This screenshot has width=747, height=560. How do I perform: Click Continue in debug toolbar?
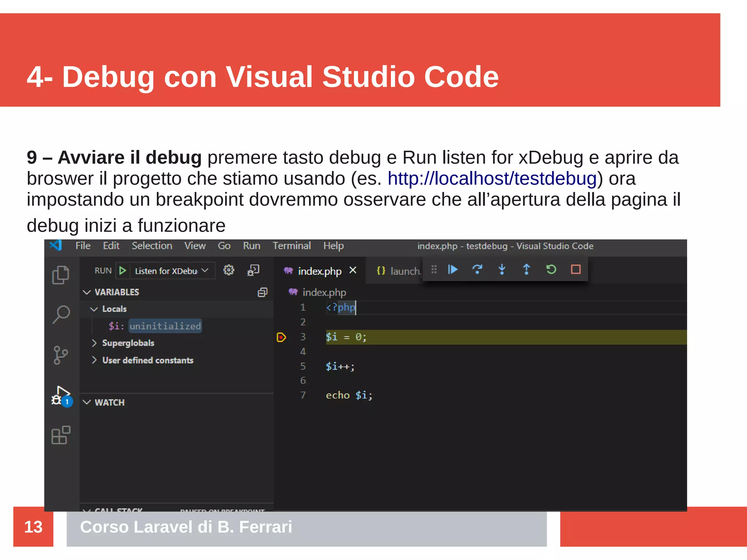click(x=453, y=269)
